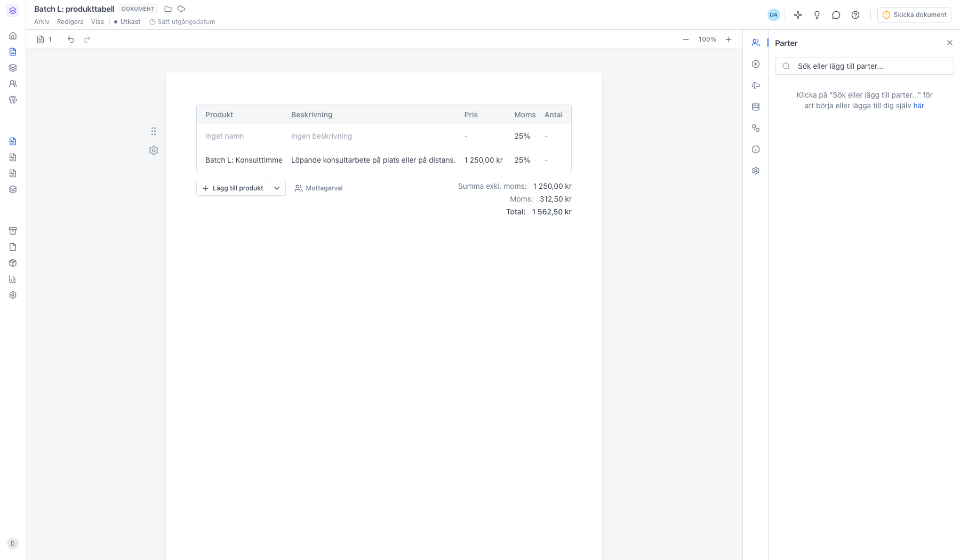The width and height of the screenshot is (960, 560).
Task: Go to the home dashboard icon
Action: point(13,36)
